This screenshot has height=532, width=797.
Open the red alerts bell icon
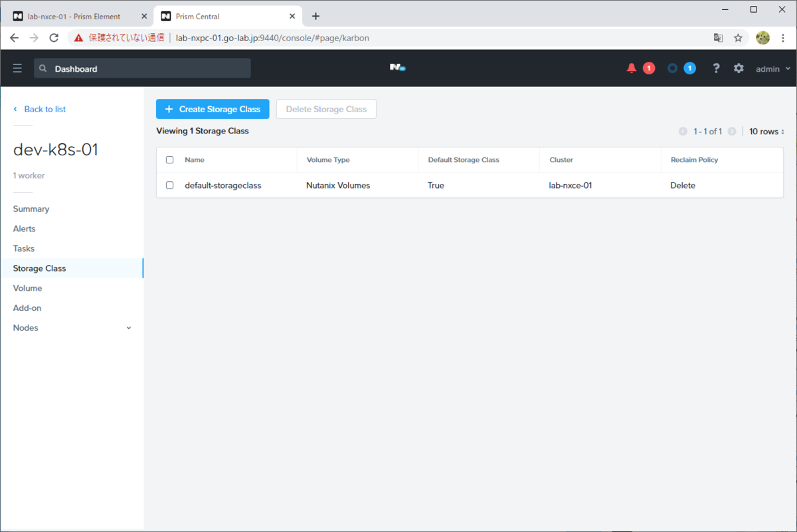tap(632, 68)
